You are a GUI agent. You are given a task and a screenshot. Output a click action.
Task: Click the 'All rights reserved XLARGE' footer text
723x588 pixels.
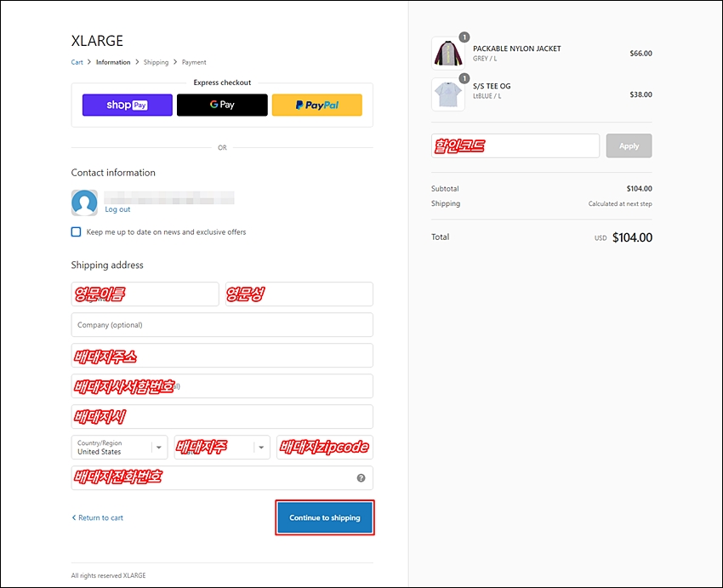[x=108, y=575]
